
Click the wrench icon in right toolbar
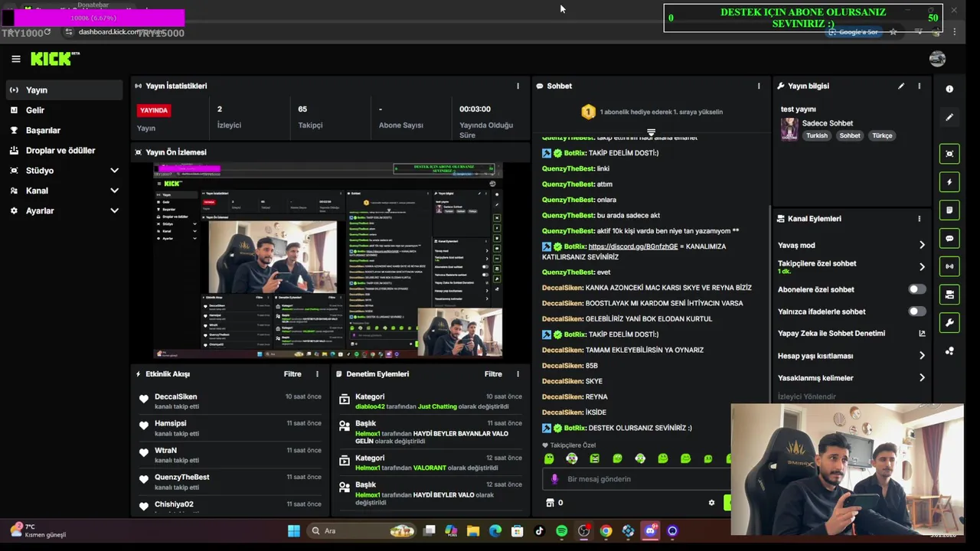coord(949,322)
